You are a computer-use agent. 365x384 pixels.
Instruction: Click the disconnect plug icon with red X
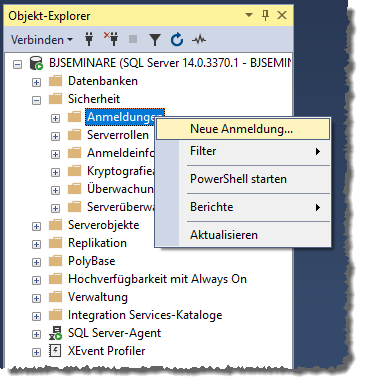pos(111,39)
